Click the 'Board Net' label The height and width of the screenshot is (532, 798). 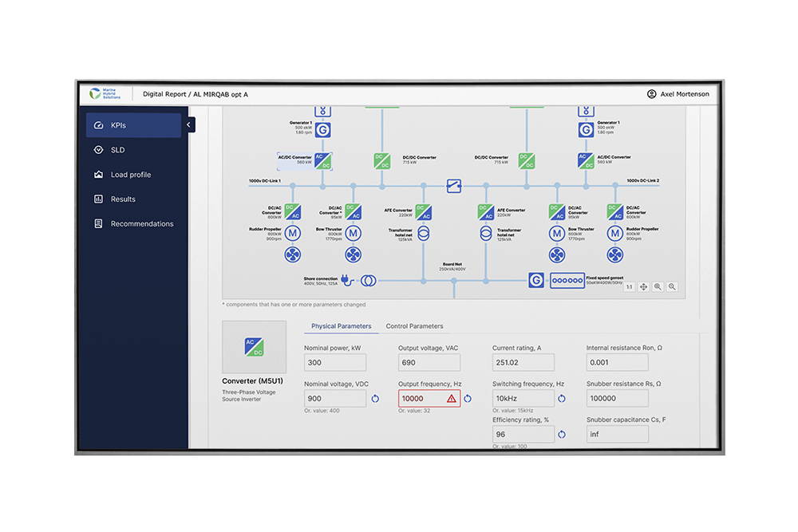[x=452, y=265]
